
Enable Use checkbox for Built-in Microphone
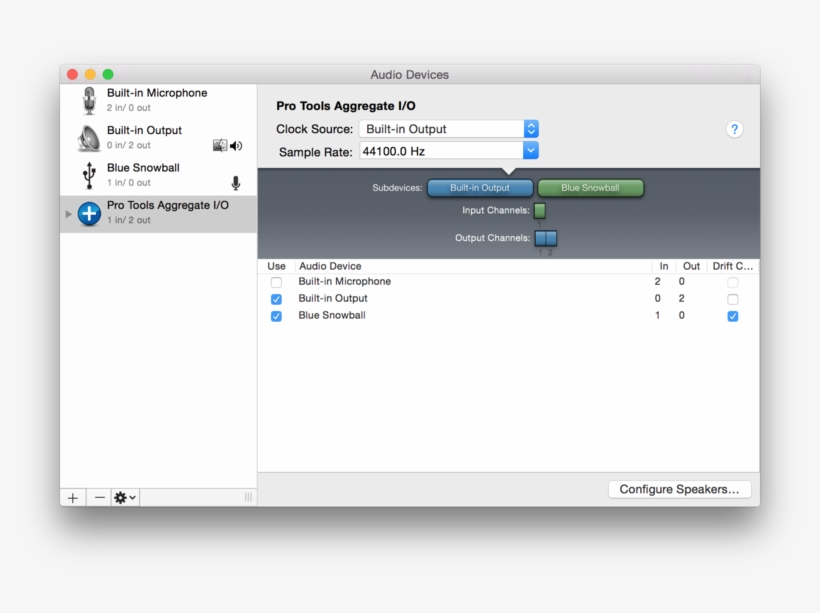(276, 282)
